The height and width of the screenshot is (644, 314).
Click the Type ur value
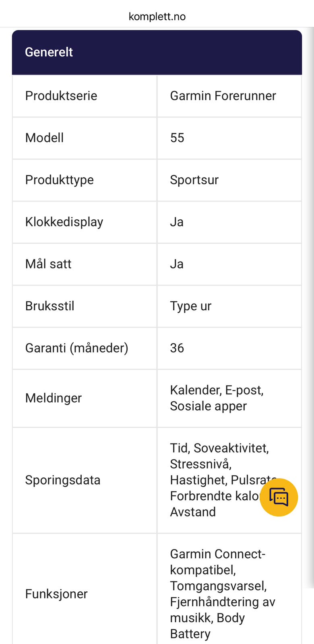(x=190, y=306)
